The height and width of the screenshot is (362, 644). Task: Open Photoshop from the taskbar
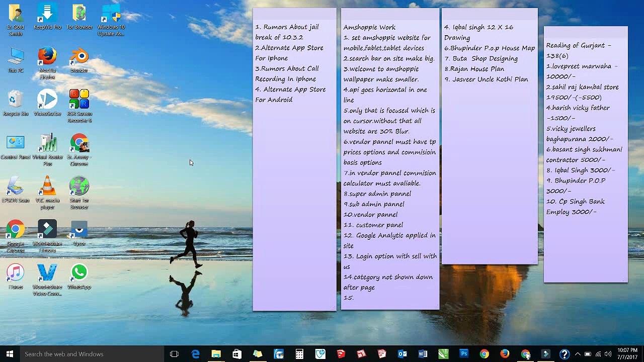(x=464, y=354)
